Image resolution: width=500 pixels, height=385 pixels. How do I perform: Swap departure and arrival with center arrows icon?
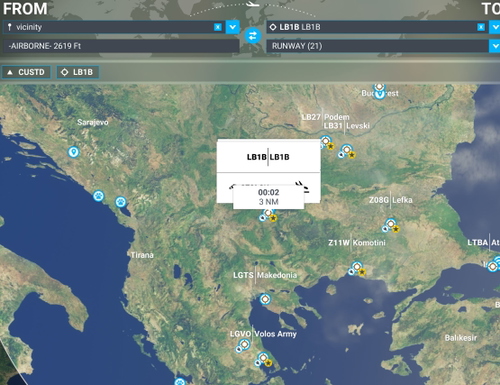pyautogui.click(x=253, y=36)
